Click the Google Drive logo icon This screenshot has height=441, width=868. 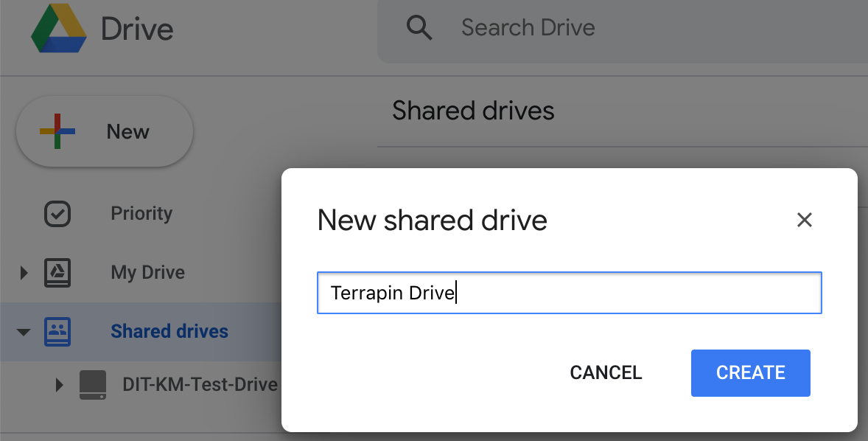coord(59,28)
